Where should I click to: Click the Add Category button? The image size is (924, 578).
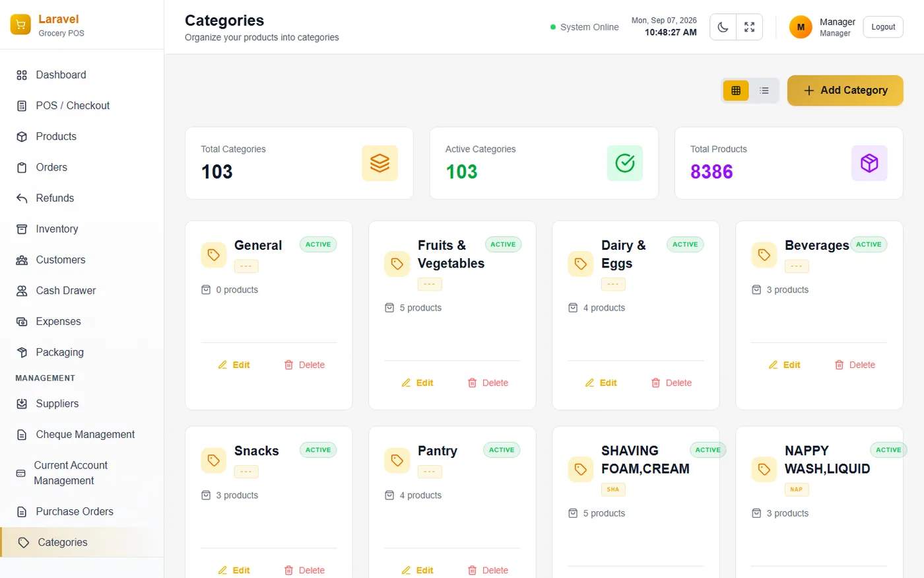(845, 90)
